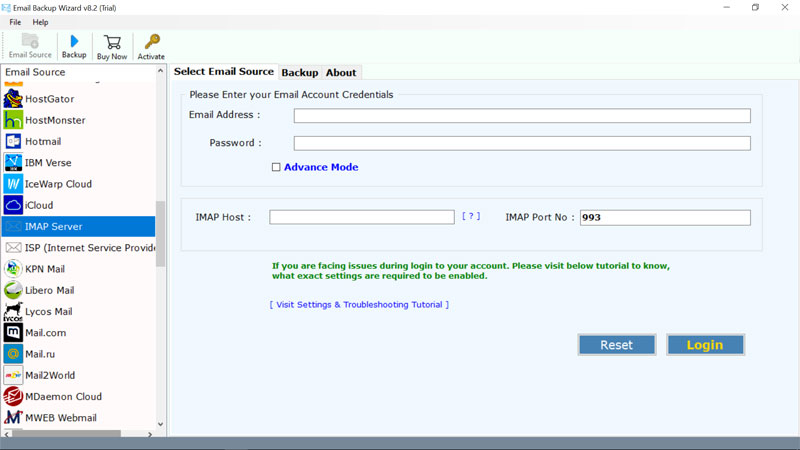The height and width of the screenshot is (450, 800).
Task: Select the Mail.ru @ icon
Action: (13, 354)
